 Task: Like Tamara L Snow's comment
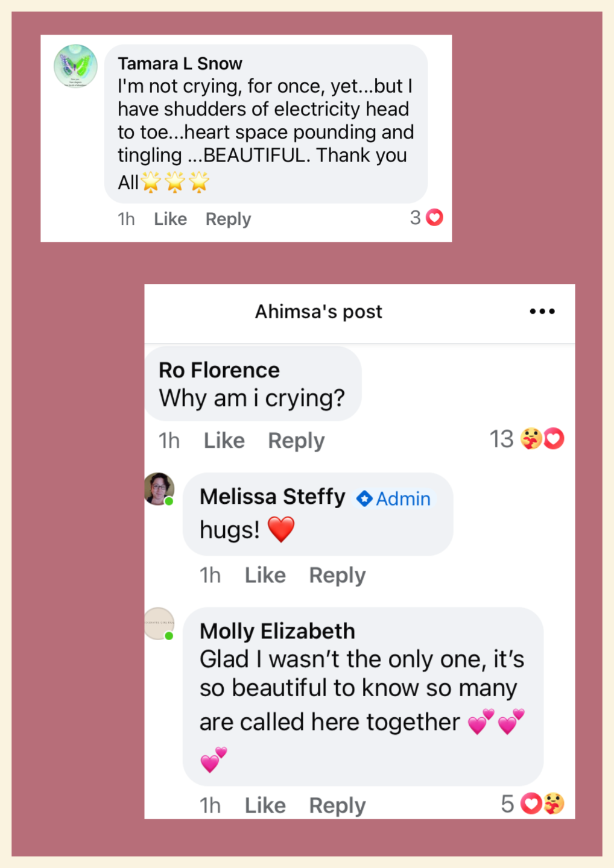coord(170,219)
